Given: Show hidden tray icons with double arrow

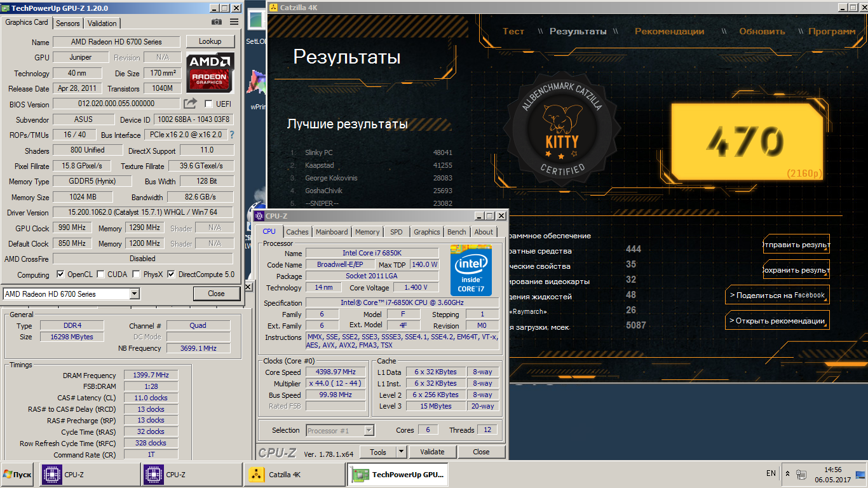Looking at the screenshot, I should tap(788, 474).
